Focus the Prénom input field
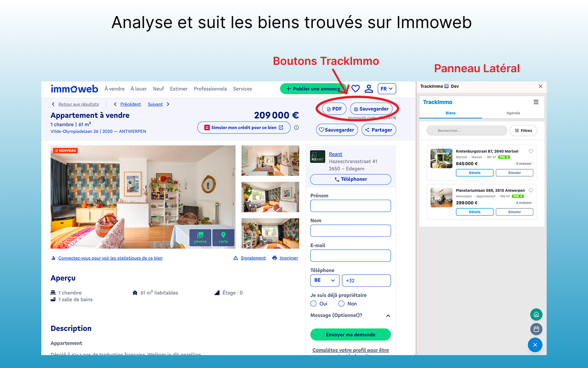588x368 pixels. coord(351,206)
